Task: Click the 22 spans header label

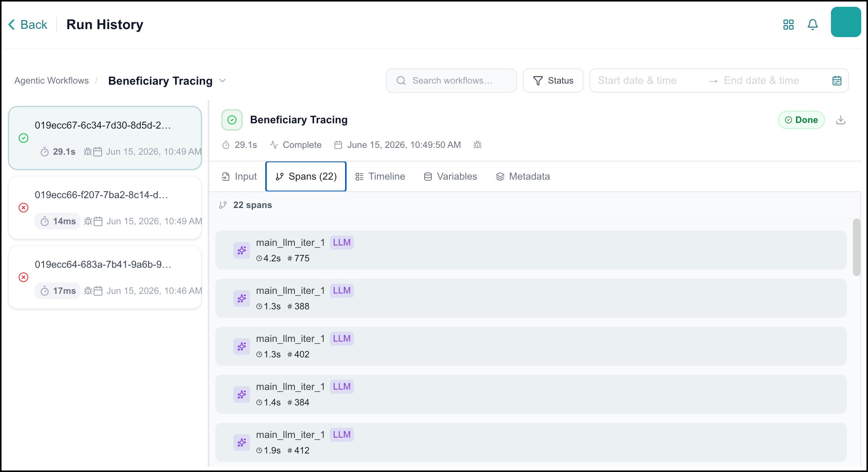Action: (x=252, y=205)
